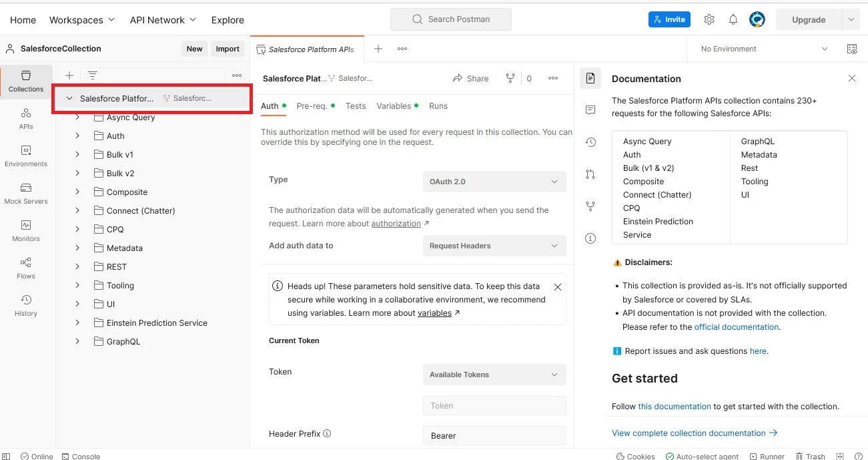Open the Mock Servers sidebar panel
868x460 pixels.
26,193
